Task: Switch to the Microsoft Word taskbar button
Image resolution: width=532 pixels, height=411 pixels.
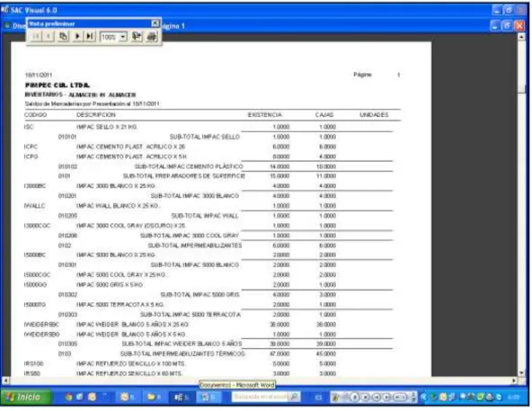Action: pos(208,397)
